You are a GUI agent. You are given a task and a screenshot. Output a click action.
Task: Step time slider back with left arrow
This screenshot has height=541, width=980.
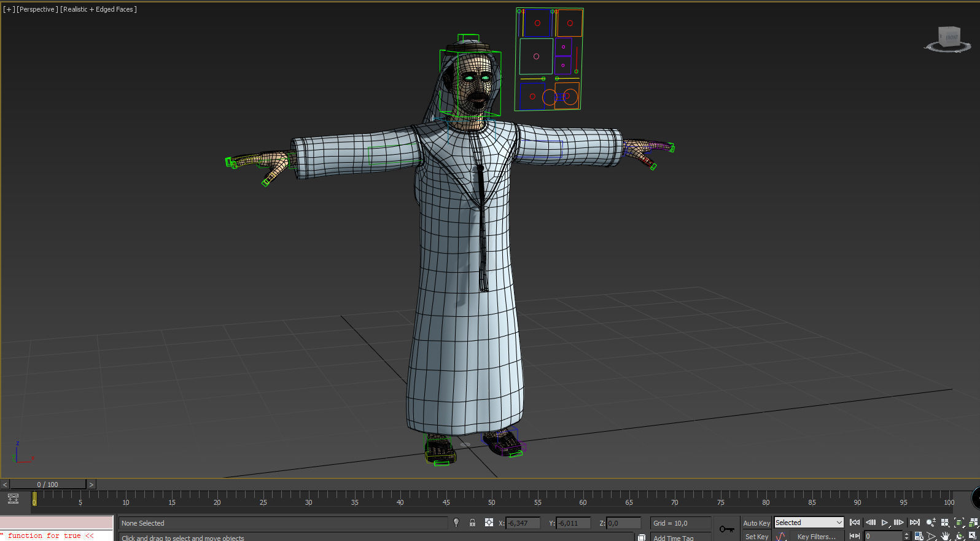5,485
